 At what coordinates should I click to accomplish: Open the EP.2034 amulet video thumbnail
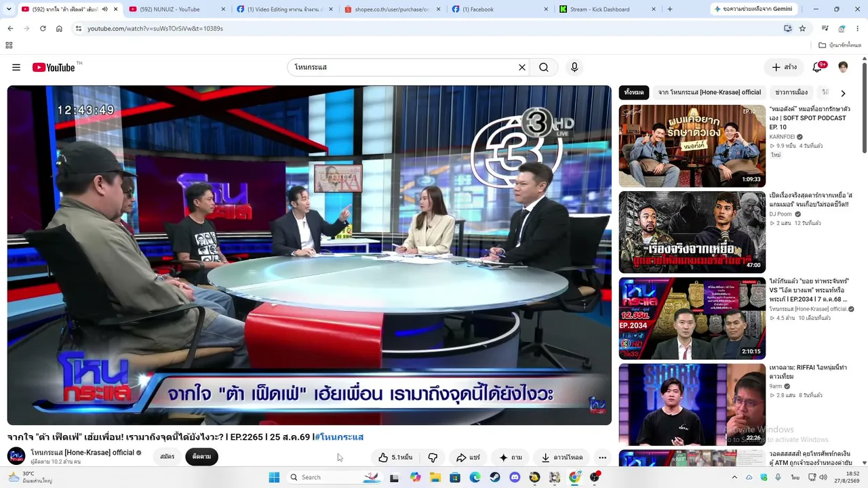(x=692, y=319)
